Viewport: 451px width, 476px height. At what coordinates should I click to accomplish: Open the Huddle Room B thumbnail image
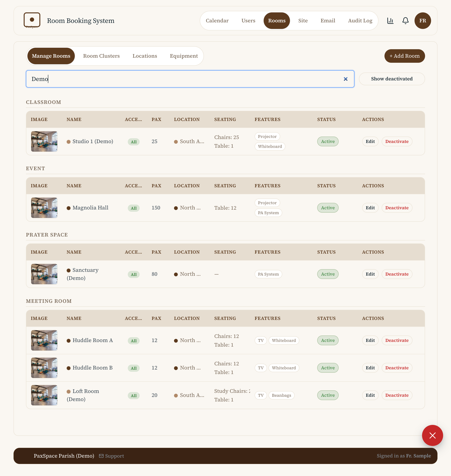click(44, 368)
